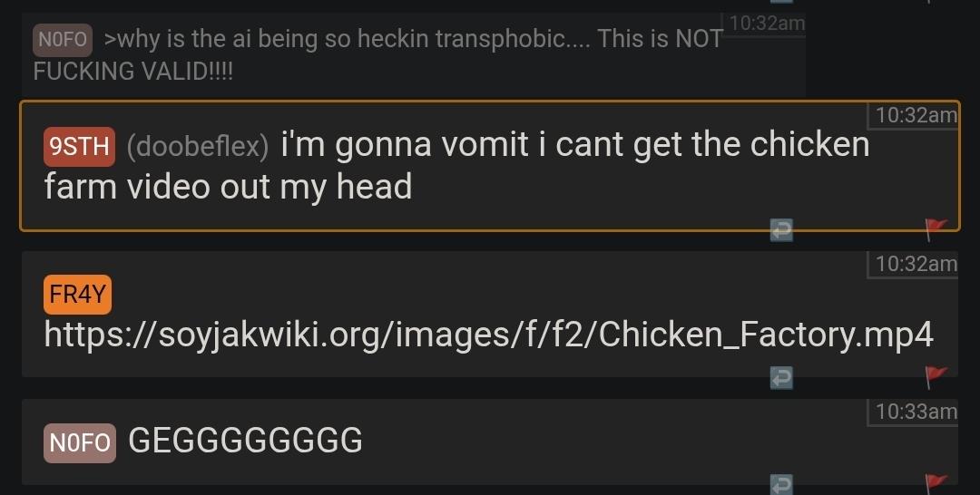The image size is (980, 495).
Task: Click the 10:32am timestamp on doobeflex message
Action: 915,115
